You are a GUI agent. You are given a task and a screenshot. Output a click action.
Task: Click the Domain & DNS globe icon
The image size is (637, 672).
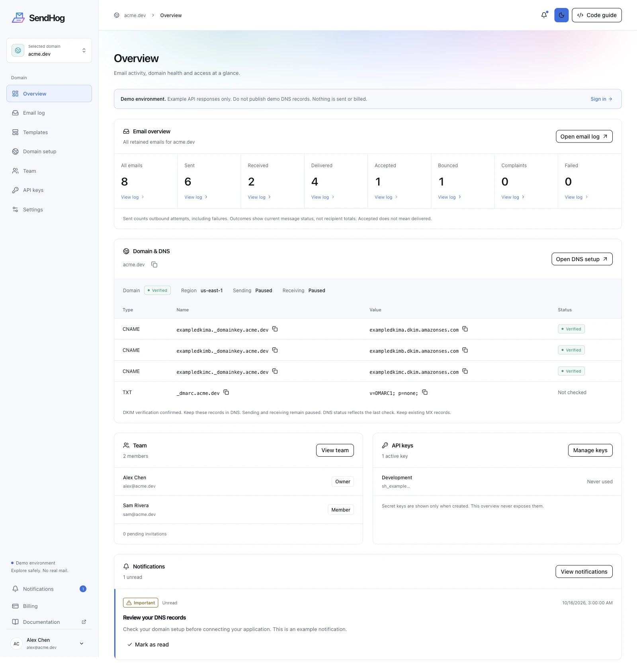click(126, 251)
